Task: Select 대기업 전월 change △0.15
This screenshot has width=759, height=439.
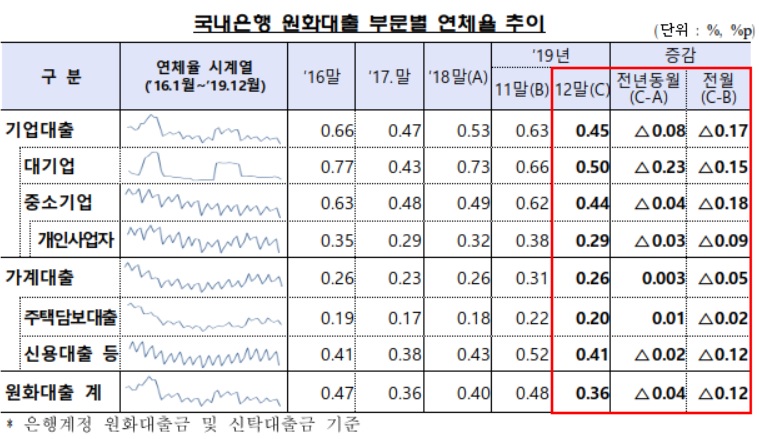Action: pos(724,167)
